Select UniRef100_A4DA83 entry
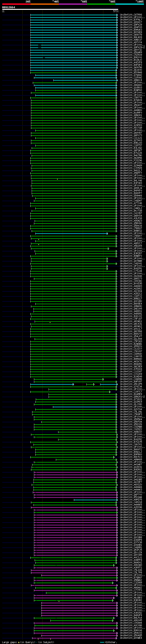This screenshot has width=146, height=644. tap(131, 286)
